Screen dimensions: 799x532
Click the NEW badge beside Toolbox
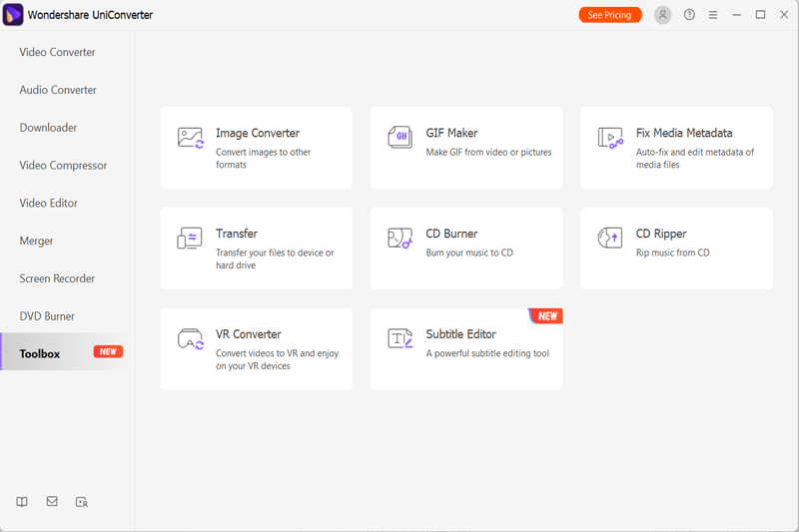tap(108, 351)
